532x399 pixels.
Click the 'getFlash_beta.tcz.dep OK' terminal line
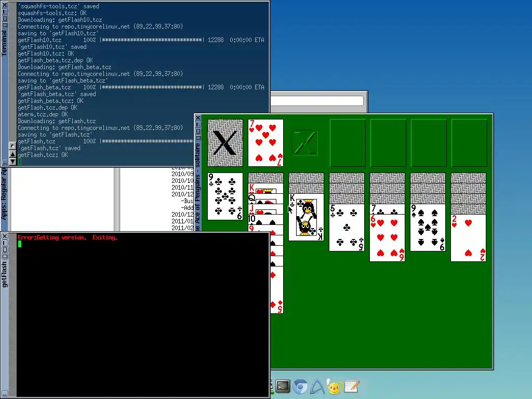click(x=55, y=60)
